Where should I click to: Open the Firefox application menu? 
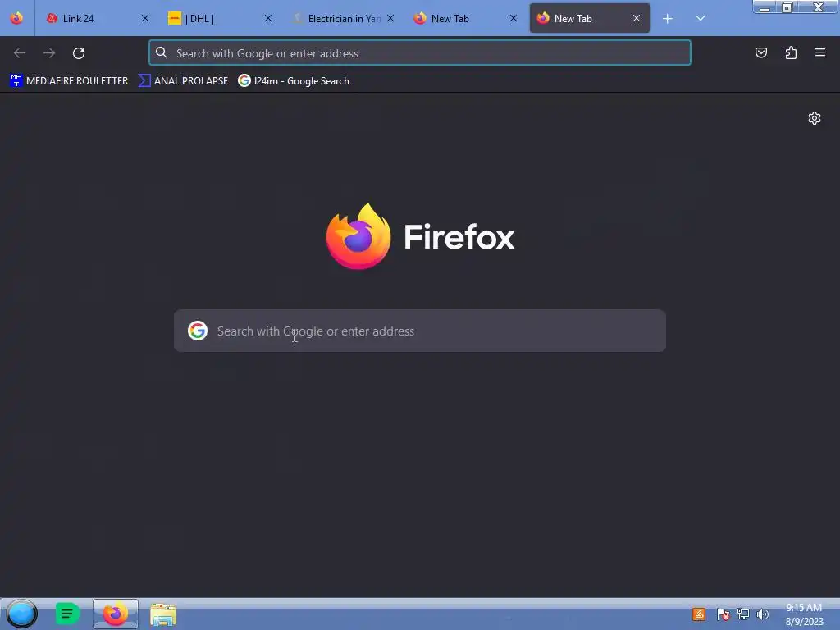tap(820, 52)
